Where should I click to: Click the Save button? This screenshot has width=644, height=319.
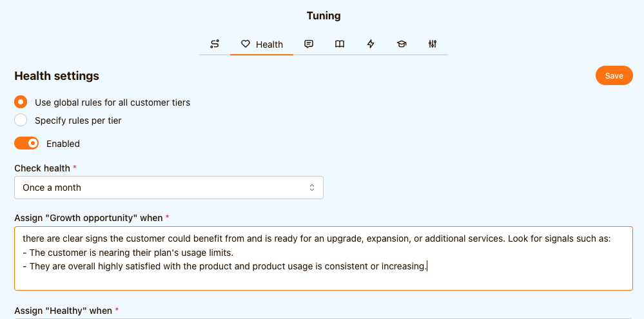coord(614,75)
